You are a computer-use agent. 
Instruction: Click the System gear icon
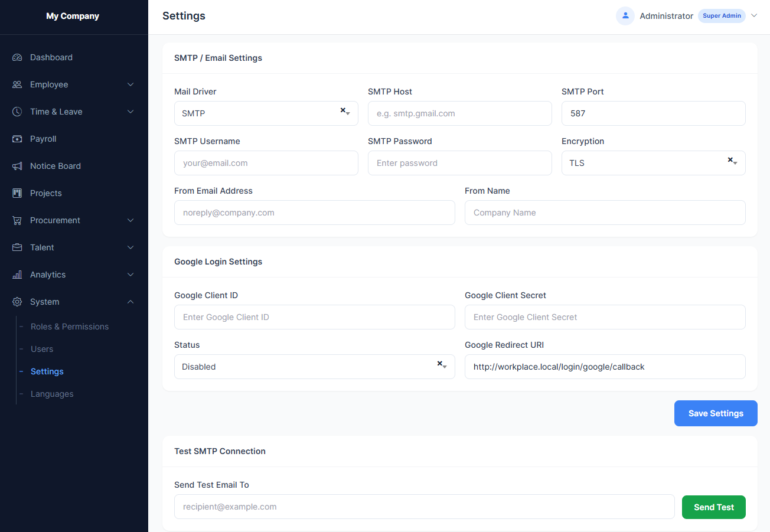[17, 301]
